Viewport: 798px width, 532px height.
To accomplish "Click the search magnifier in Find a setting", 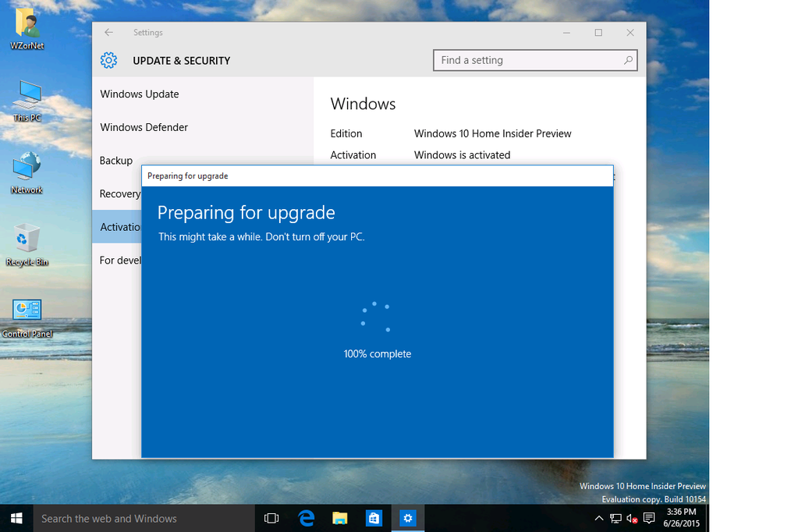I will pos(628,60).
